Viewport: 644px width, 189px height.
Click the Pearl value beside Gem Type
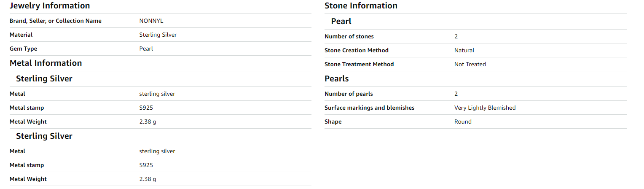click(x=146, y=49)
